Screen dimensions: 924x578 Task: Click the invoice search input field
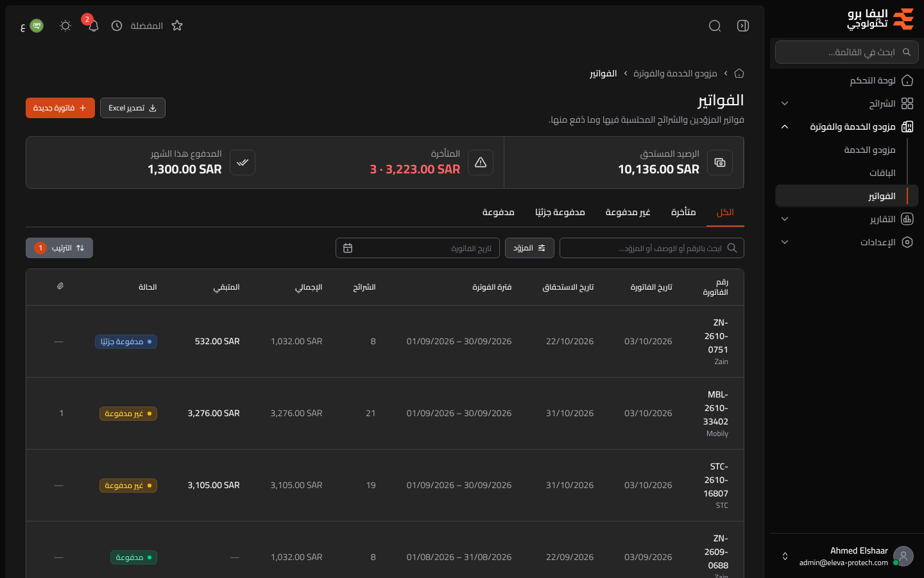pos(652,248)
